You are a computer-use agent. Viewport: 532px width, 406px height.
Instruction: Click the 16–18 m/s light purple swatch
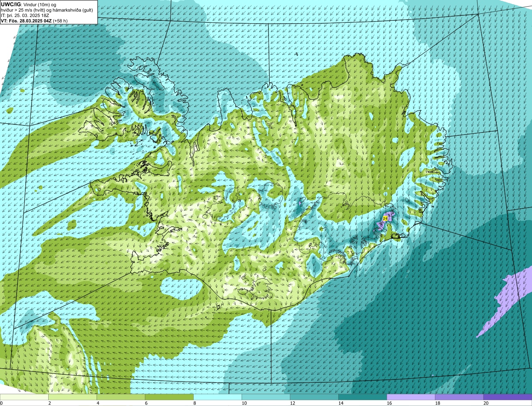click(x=411, y=397)
